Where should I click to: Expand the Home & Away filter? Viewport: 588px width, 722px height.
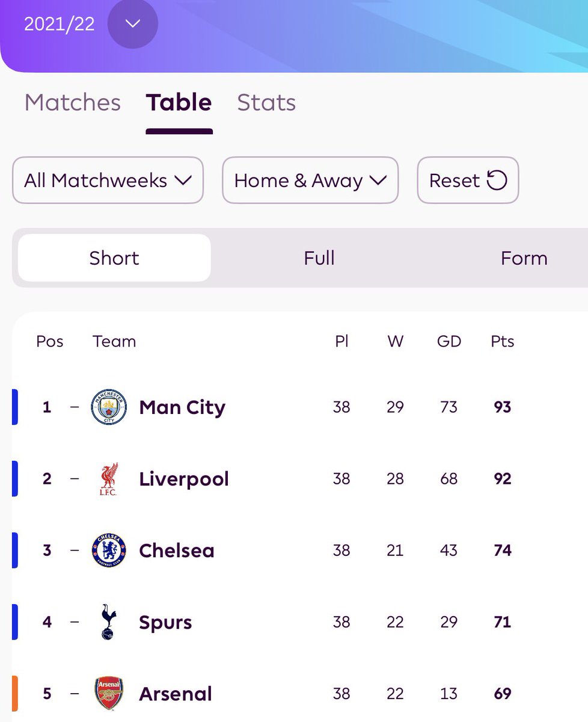[310, 180]
